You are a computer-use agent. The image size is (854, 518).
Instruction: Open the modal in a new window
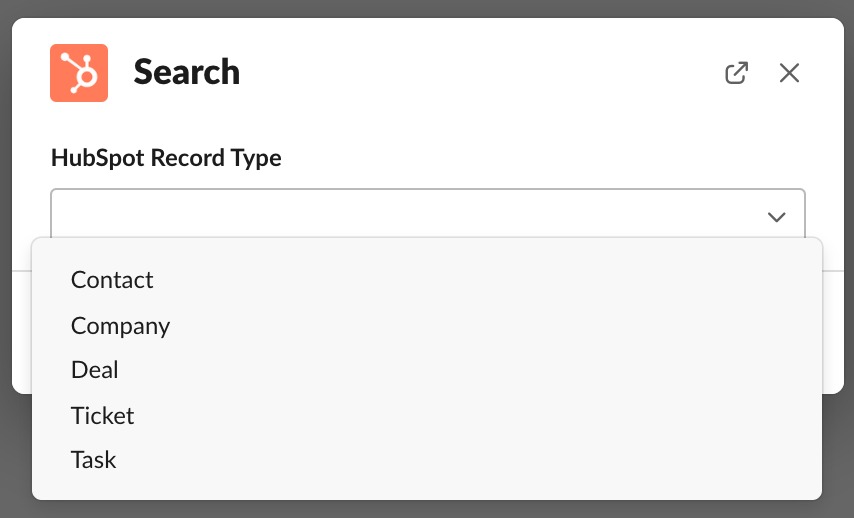coord(736,73)
